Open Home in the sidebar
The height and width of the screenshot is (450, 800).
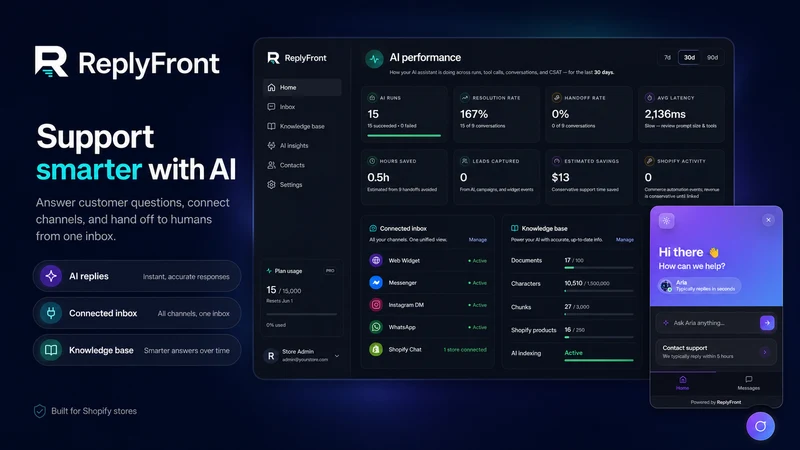302,87
